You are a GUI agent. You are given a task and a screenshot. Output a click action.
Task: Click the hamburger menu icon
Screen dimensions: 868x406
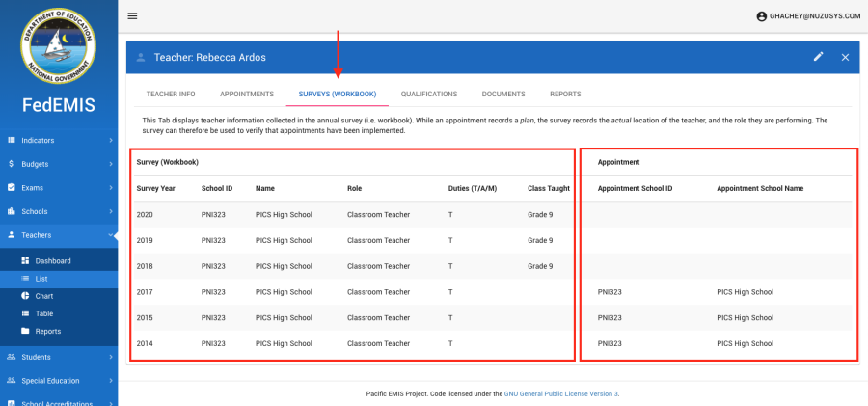[132, 15]
